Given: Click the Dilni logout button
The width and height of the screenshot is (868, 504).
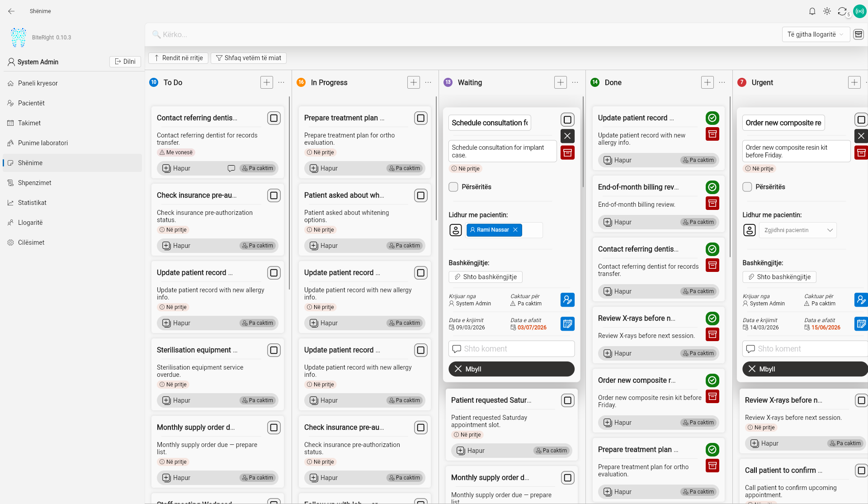Looking at the screenshot, I should pyautogui.click(x=125, y=62).
